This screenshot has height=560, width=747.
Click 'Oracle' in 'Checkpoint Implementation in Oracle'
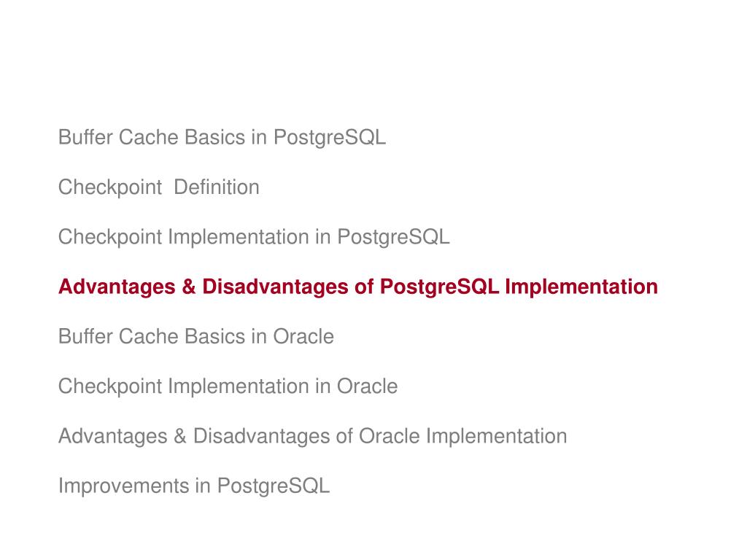click(368, 386)
